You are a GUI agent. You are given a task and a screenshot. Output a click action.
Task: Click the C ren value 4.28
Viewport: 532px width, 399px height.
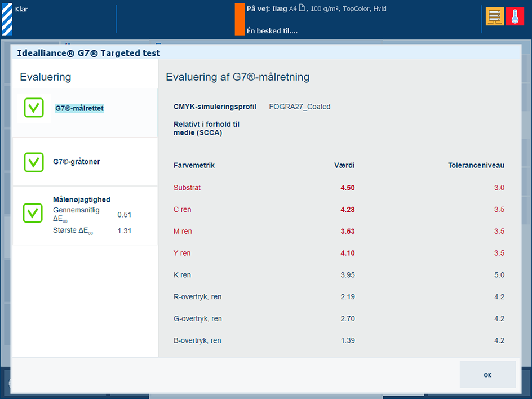coord(347,210)
